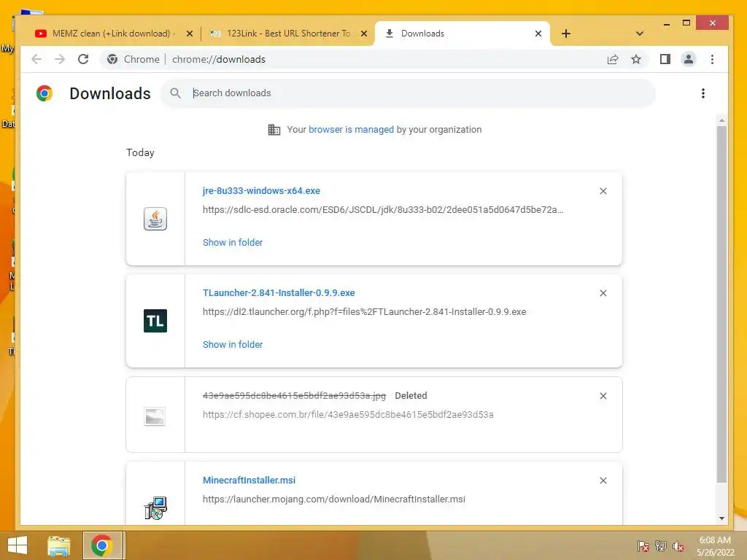Switch to the MEMZ clean YouTube tab
The image size is (747, 560).
105,34
